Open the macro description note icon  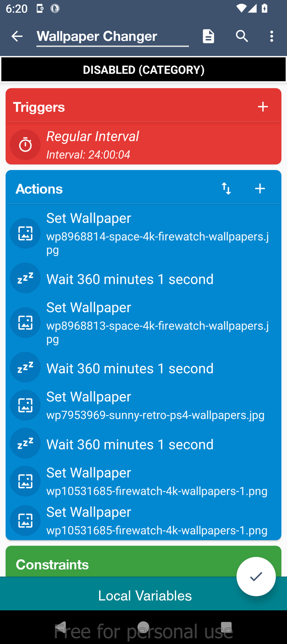point(208,36)
